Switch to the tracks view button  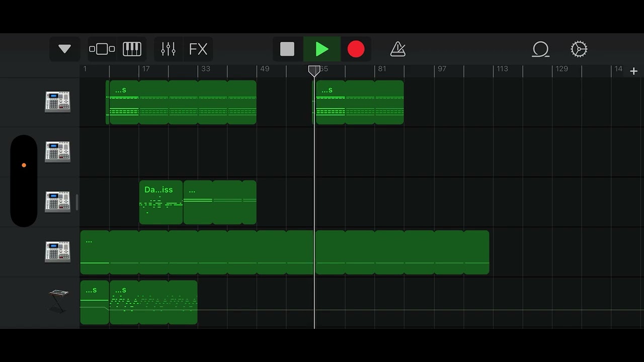click(x=102, y=49)
